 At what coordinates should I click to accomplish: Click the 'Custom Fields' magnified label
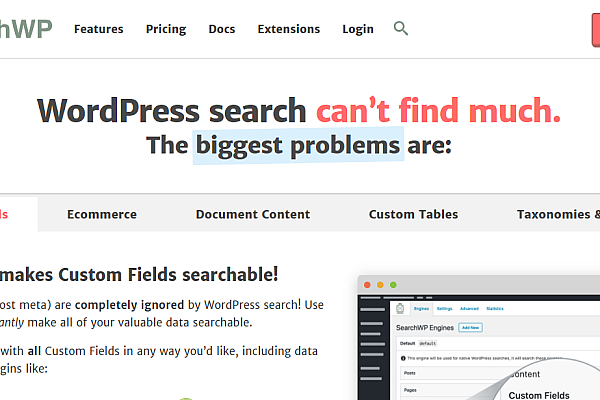539,395
